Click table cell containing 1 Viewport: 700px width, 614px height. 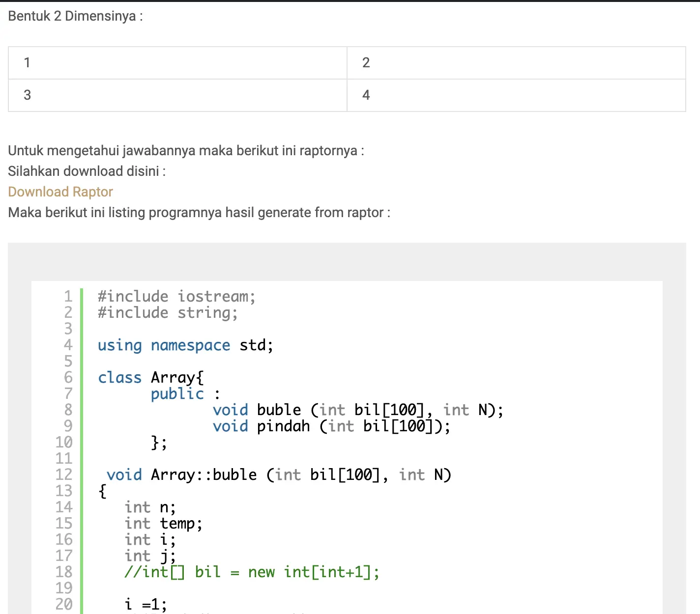pyautogui.click(x=177, y=63)
